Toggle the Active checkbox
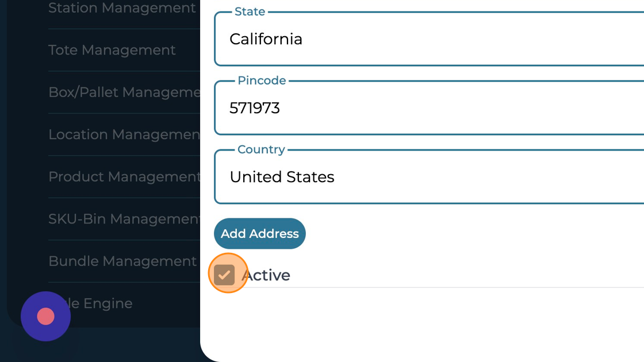 224,275
